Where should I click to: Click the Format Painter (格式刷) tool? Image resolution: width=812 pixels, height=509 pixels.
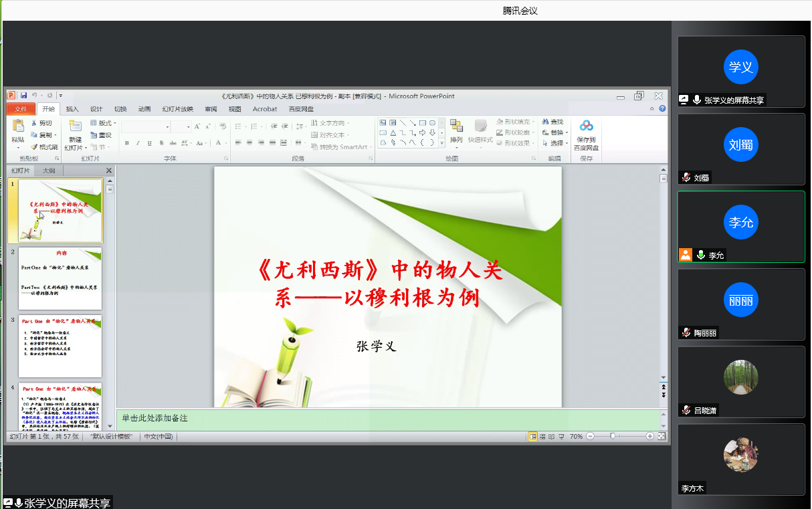(44, 147)
